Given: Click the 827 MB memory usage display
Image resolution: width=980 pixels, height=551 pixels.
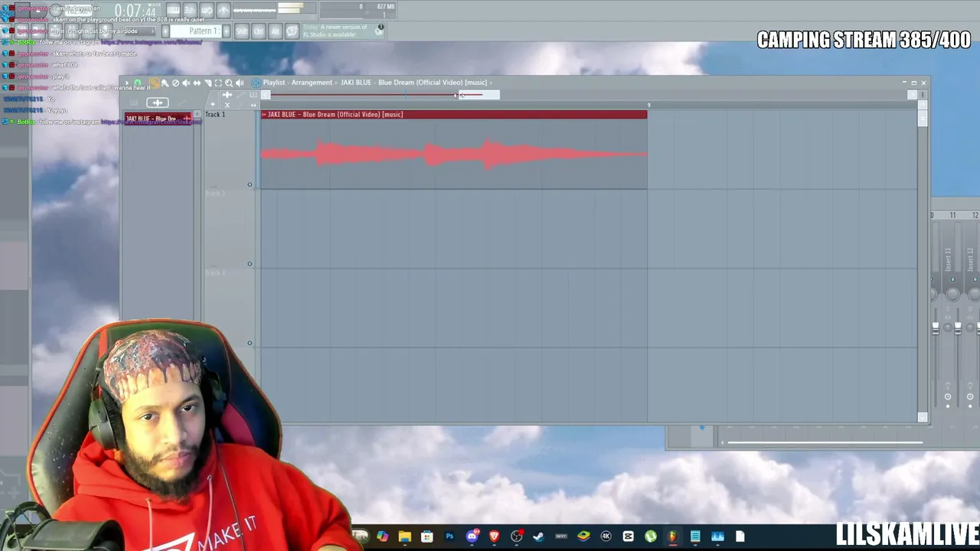Looking at the screenshot, I should click(386, 7).
